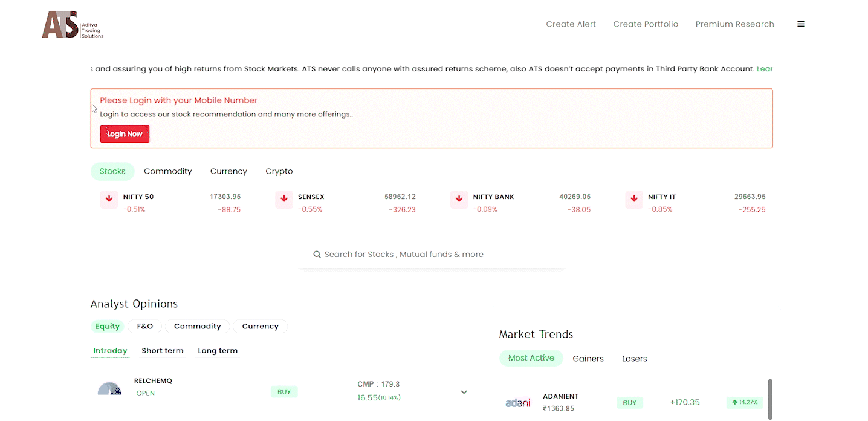Image resolution: width=868 pixels, height=421 pixels.
Task: Expand the RELCHEMQ opinion chevron
Action: tap(464, 392)
